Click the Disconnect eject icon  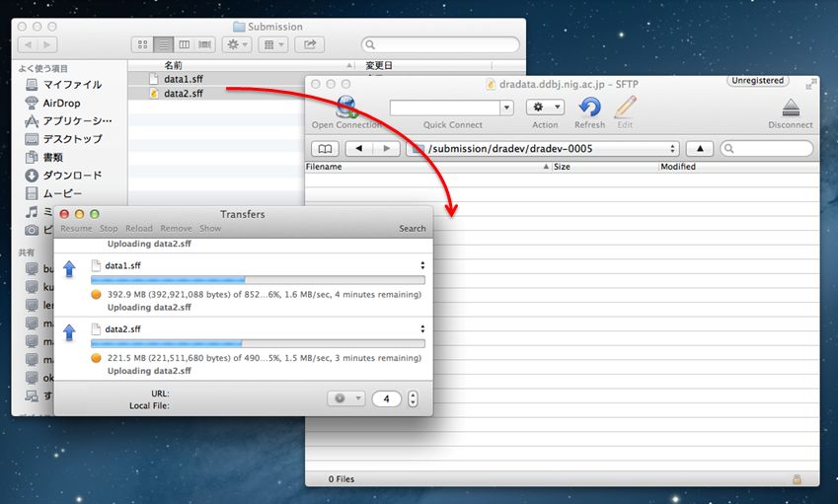pyautogui.click(x=790, y=107)
